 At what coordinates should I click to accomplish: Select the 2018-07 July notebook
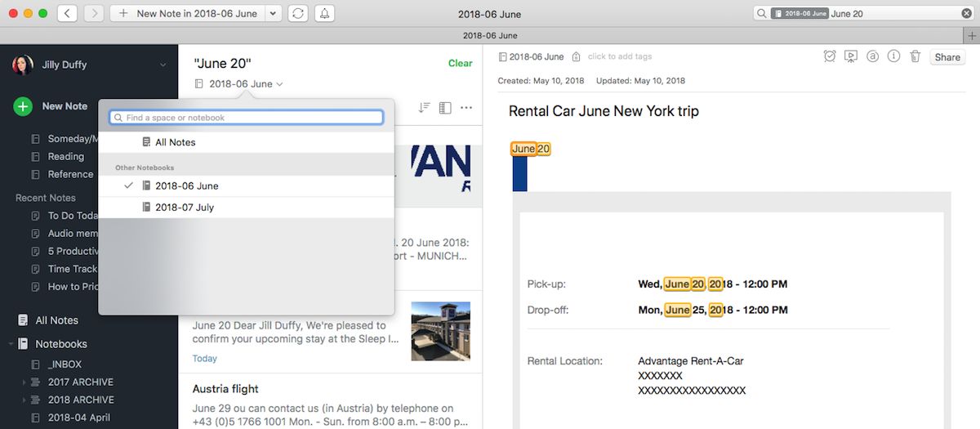[x=246, y=208]
